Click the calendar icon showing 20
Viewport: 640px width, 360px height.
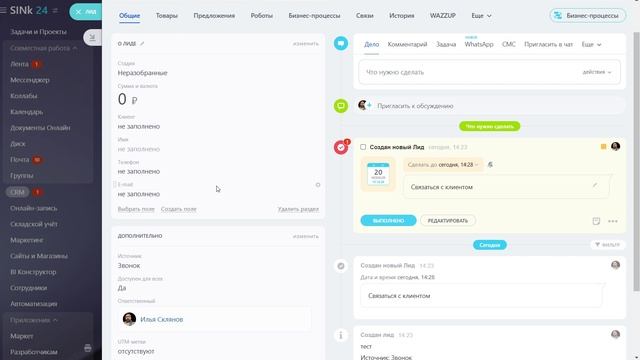coord(378,174)
